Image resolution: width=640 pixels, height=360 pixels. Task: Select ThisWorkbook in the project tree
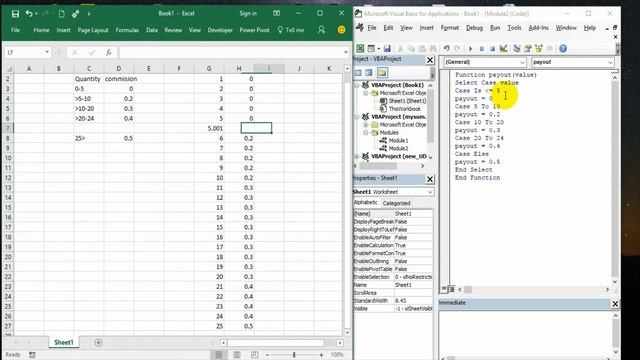(404, 109)
